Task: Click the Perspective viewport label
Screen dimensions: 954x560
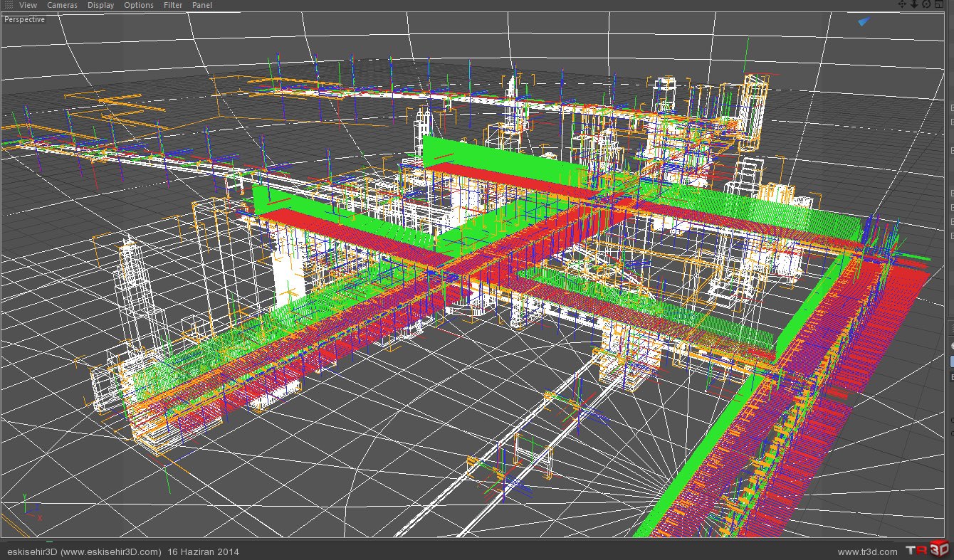Action: tap(24, 19)
